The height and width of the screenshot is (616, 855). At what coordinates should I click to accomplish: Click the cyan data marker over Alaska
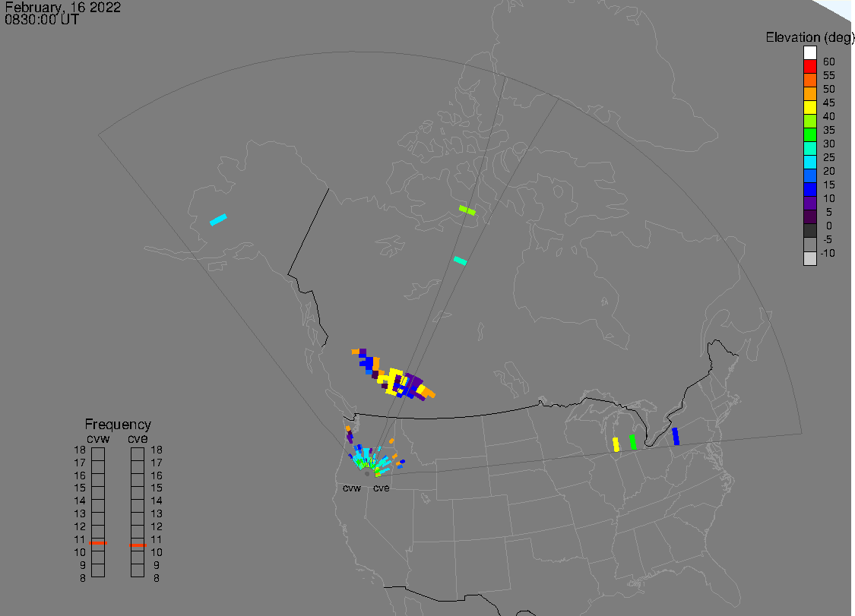click(x=218, y=220)
